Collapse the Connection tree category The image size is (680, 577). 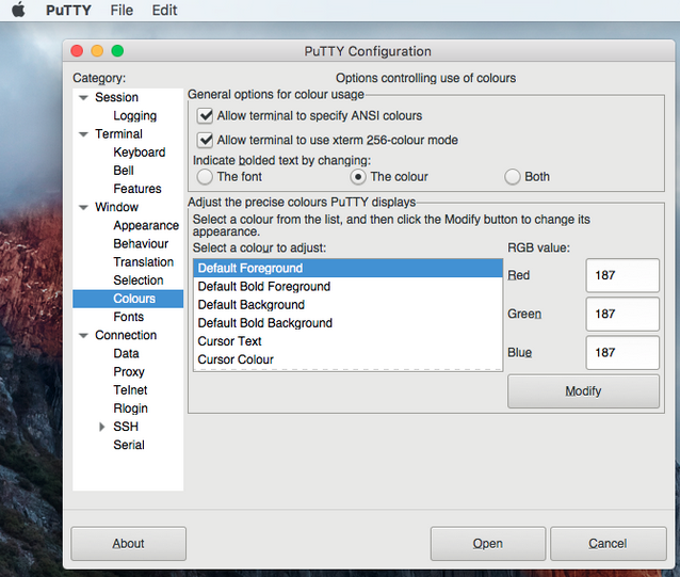84,335
